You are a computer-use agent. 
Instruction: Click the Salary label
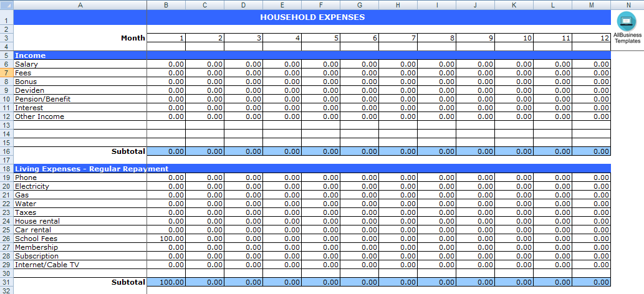click(x=26, y=64)
